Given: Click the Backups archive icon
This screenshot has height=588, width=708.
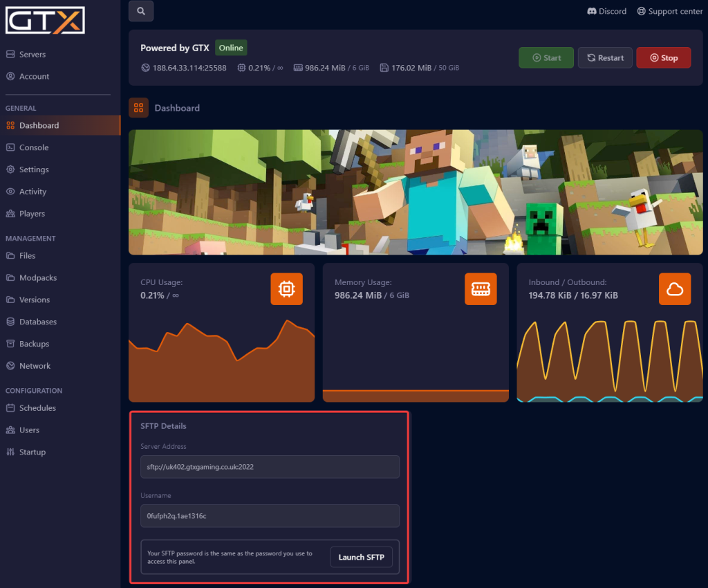Looking at the screenshot, I should click(x=10, y=344).
